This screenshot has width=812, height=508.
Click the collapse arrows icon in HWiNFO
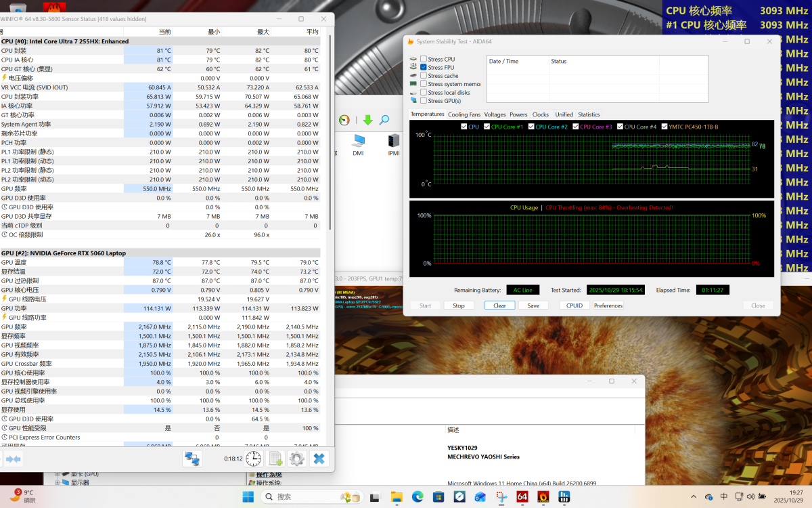13,459
